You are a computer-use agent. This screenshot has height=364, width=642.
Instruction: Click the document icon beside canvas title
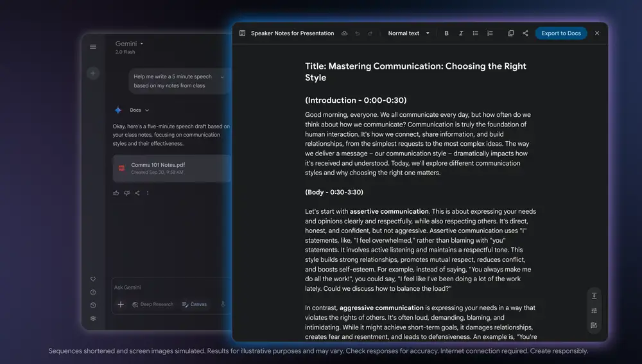243,33
